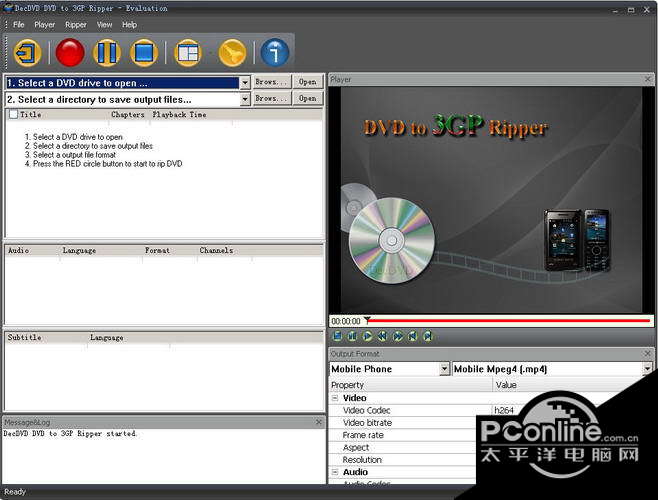The image size is (658, 500).
Task: Open the blue info about icon
Action: [x=275, y=53]
